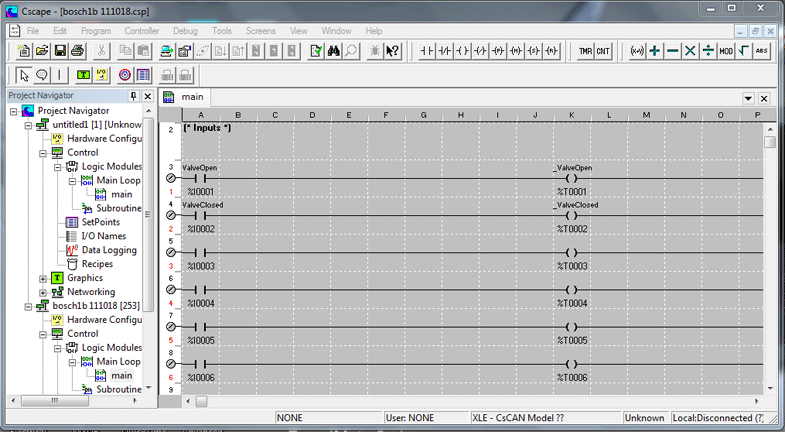
Task: Choose the ABS absolute value function
Action: click(x=762, y=51)
